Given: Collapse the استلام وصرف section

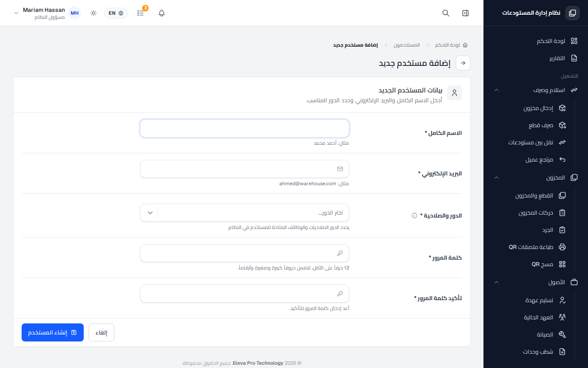Looking at the screenshot, I should (497, 90).
